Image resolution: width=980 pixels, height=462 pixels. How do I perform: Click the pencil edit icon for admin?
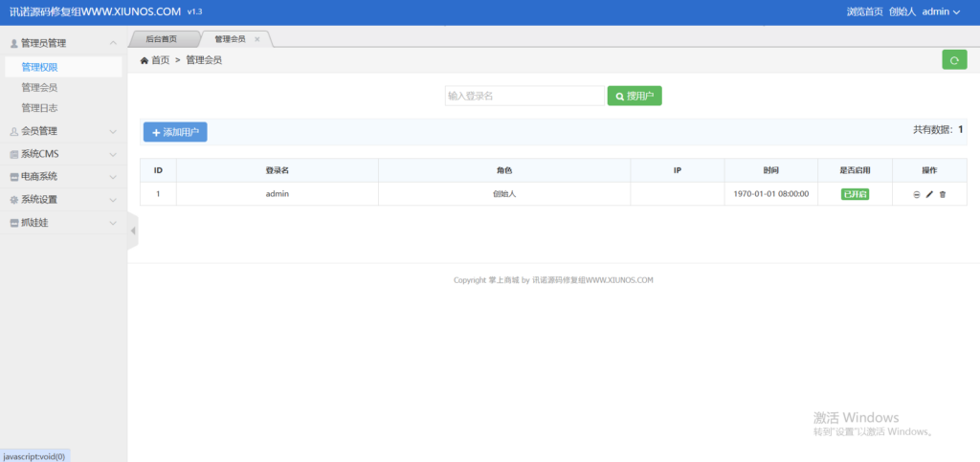coord(929,194)
